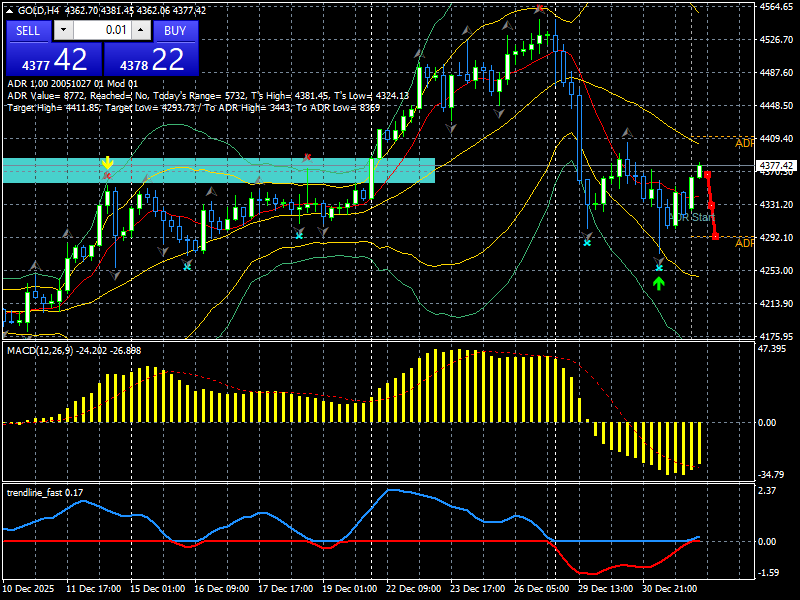This screenshot has width=800, height=600.
Task: Sell at the 4377 42 bid price tile
Action: [54, 59]
